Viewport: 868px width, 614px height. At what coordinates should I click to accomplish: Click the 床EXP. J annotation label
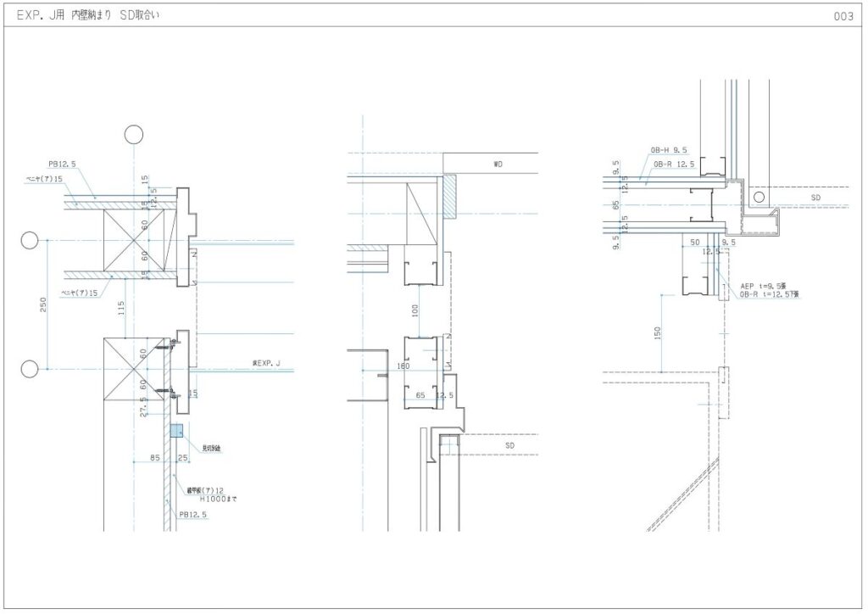[265, 363]
